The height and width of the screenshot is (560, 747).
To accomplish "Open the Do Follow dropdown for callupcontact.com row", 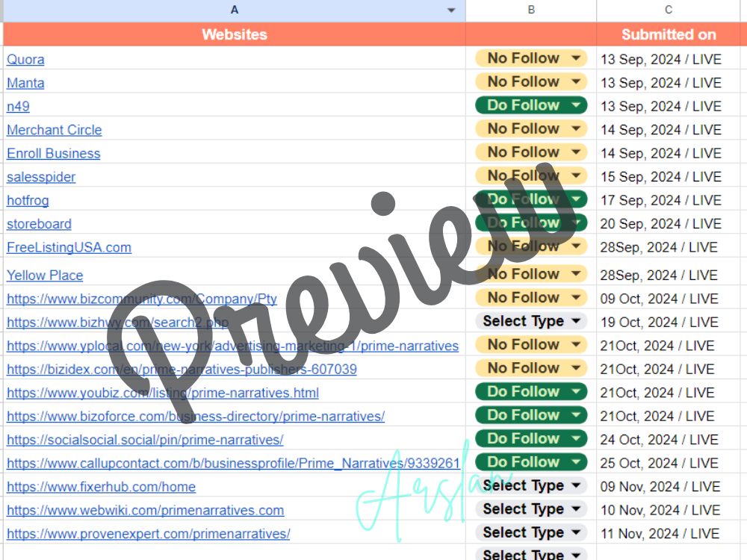I will point(531,462).
